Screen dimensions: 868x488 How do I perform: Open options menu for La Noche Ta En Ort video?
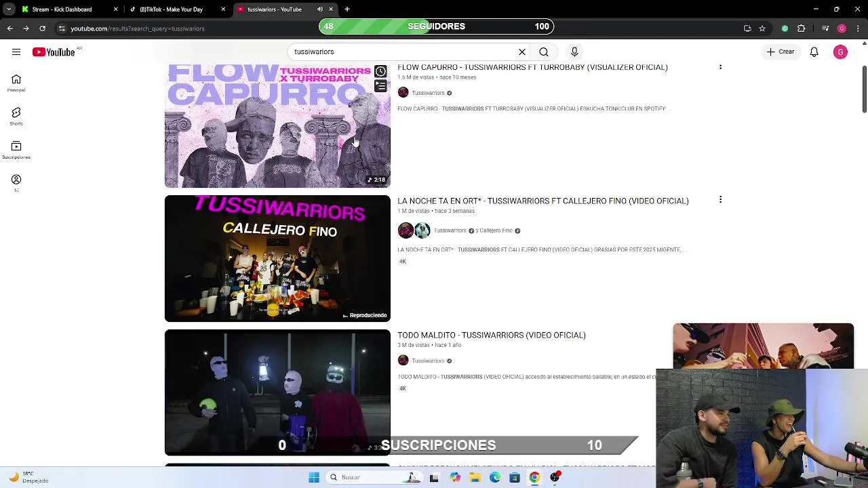[720, 199]
